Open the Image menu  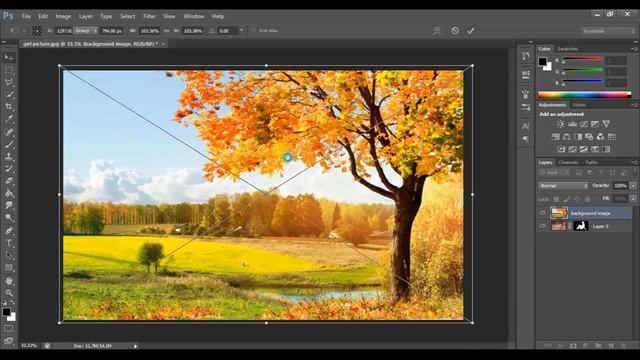pos(63,16)
